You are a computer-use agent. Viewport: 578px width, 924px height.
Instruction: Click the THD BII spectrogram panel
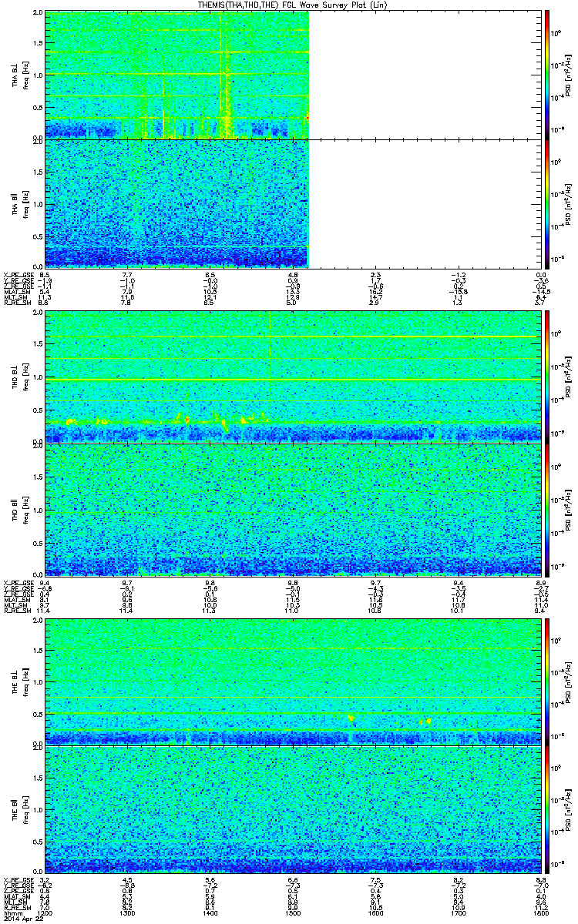point(293,509)
